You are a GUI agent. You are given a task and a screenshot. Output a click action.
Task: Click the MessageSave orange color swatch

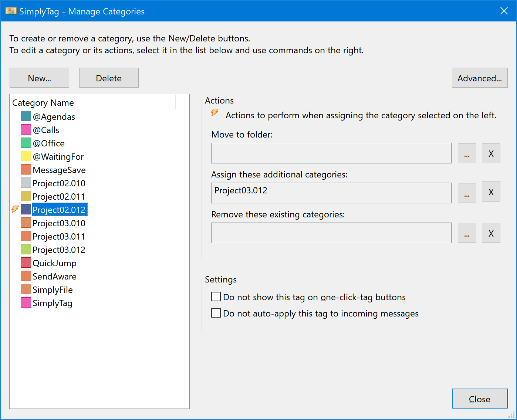(26, 169)
